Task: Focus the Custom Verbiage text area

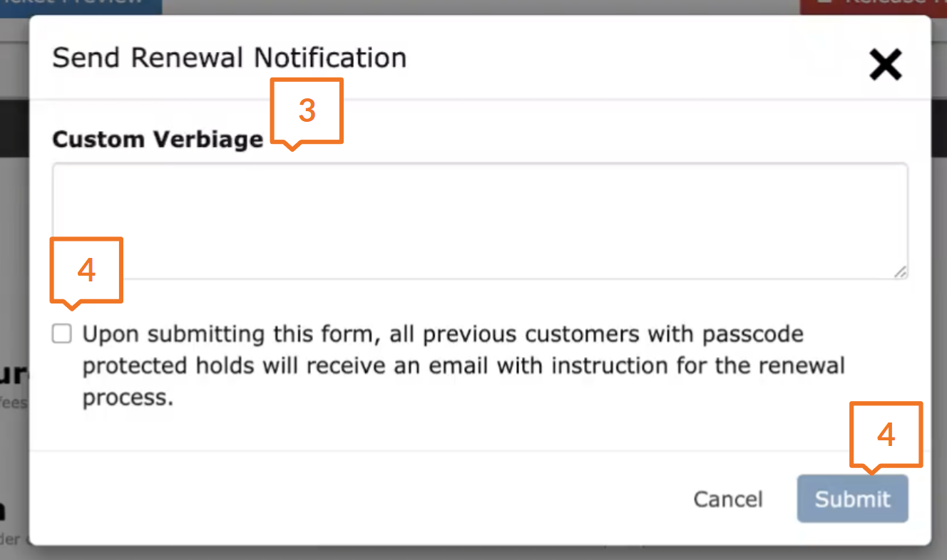Action: point(479,221)
